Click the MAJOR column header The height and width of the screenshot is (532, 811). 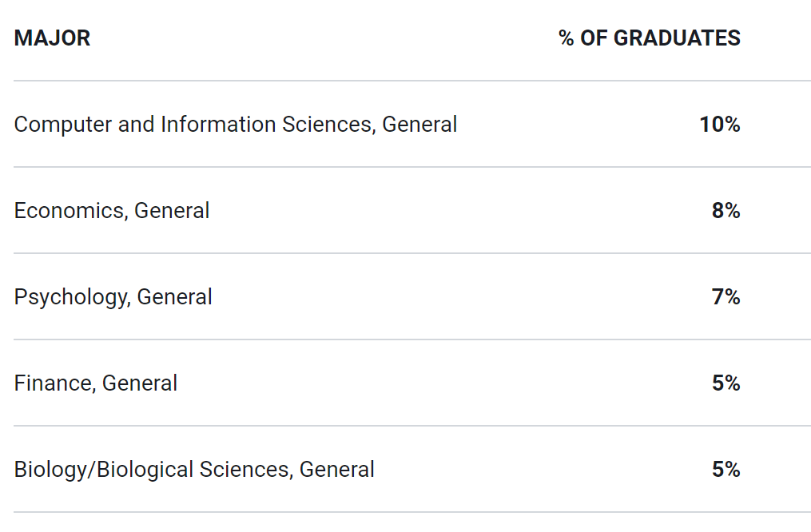(52, 38)
